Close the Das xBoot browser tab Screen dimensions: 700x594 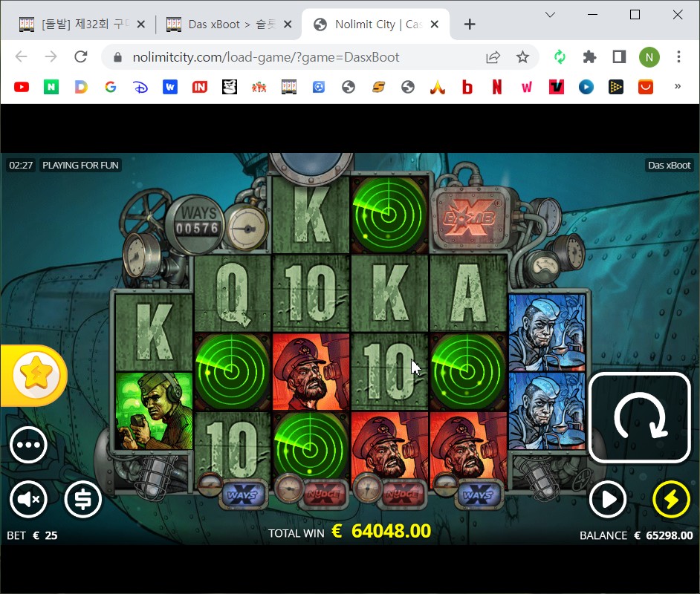tap(288, 24)
